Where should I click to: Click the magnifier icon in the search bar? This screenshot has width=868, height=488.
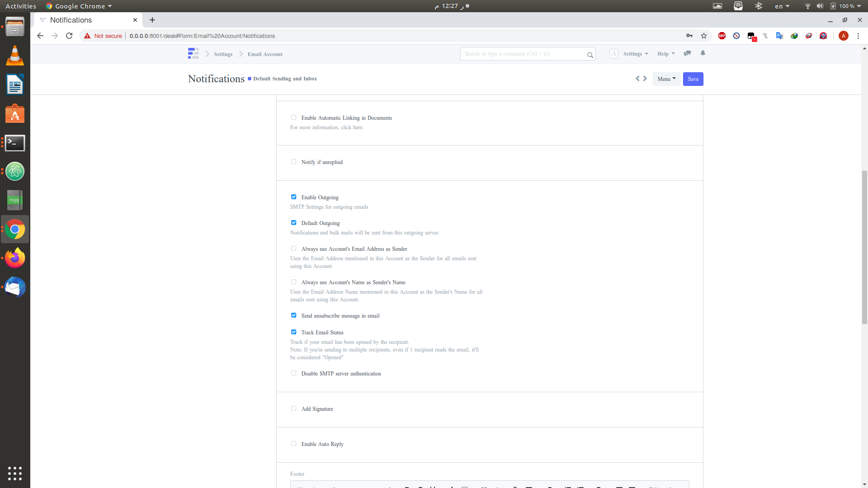[x=590, y=55]
